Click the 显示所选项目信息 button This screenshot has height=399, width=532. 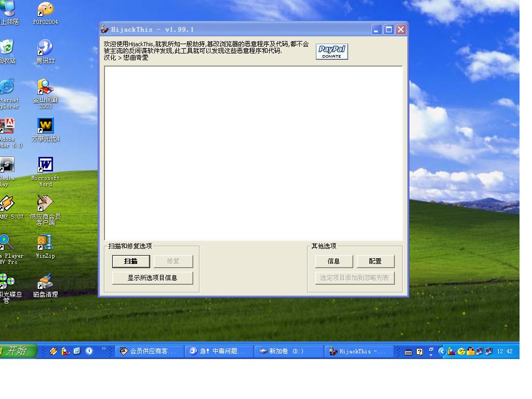click(x=153, y=278)
